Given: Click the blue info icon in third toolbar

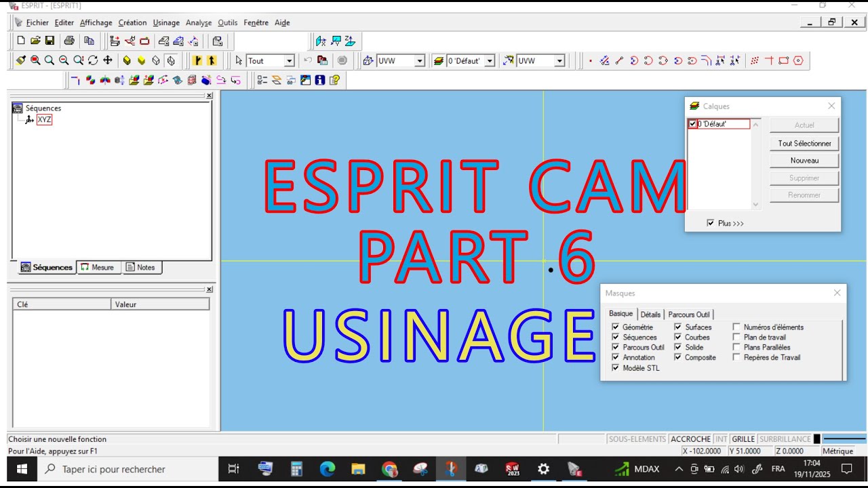Looking at the screenshot, I should click(319, 80).
